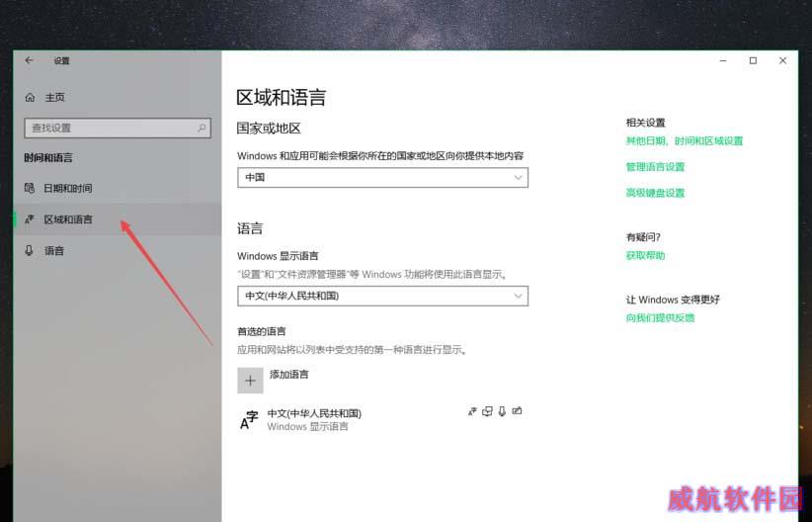Viewport: 812px width, 522px height.
Task: Click the search magnifier icon
Action: tap(202, 128)
